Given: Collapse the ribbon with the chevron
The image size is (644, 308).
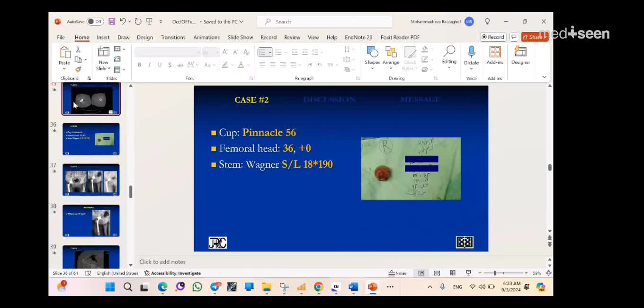Looking at the screenshot, I should [x=544, y=77].
